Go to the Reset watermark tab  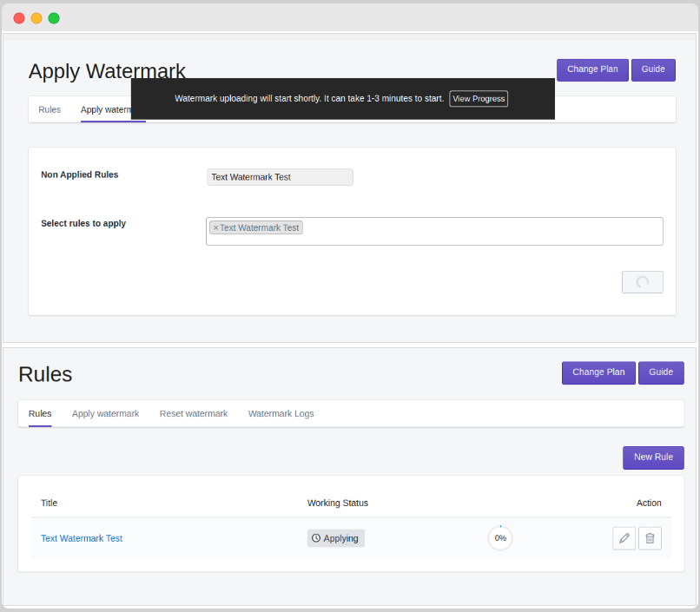coord(193,414)
